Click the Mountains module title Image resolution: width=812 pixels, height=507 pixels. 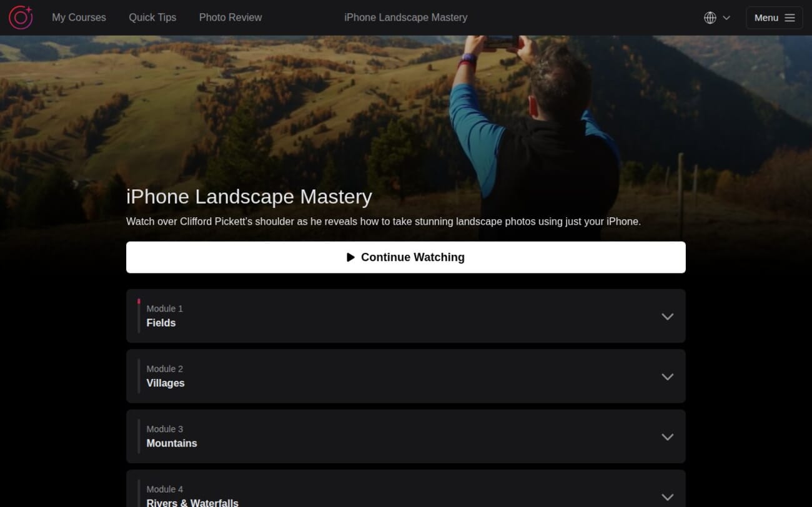click(x=172, y=443)
